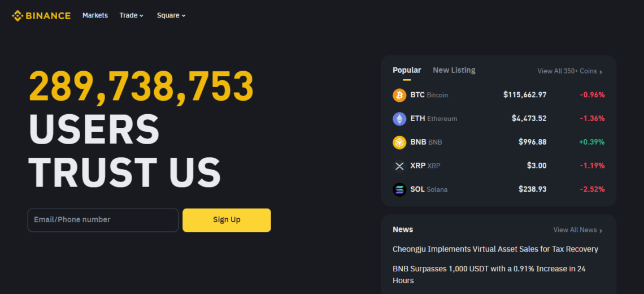Select the Popular tab
Viewport: 644px width, 294px height.
(x=407, y=70)
